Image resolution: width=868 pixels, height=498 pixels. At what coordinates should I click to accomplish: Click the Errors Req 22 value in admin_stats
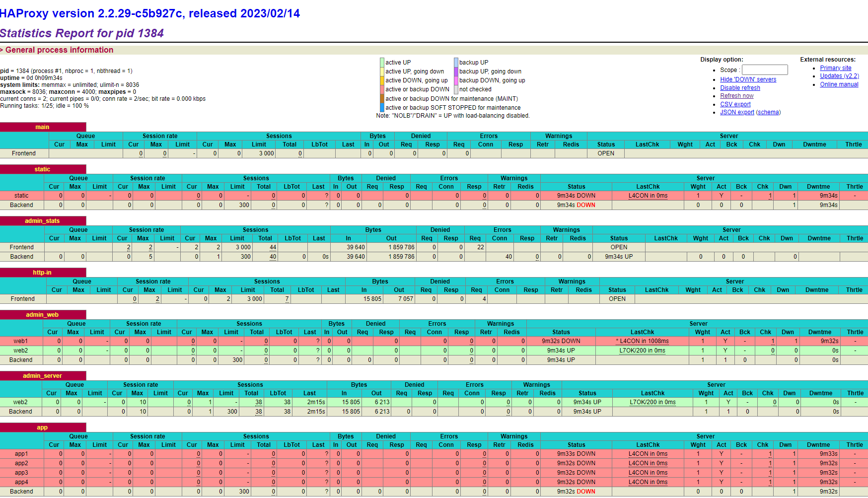coord(480,247)
